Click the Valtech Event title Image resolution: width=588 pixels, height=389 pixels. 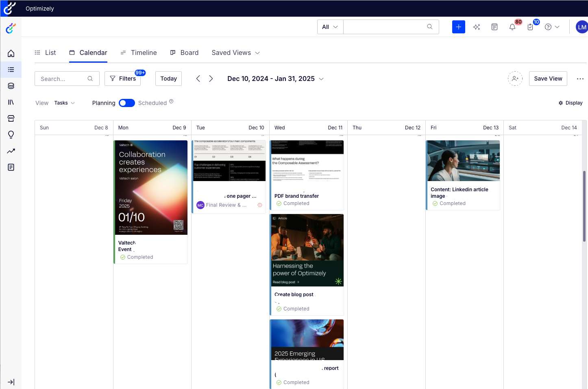[127, 246]
